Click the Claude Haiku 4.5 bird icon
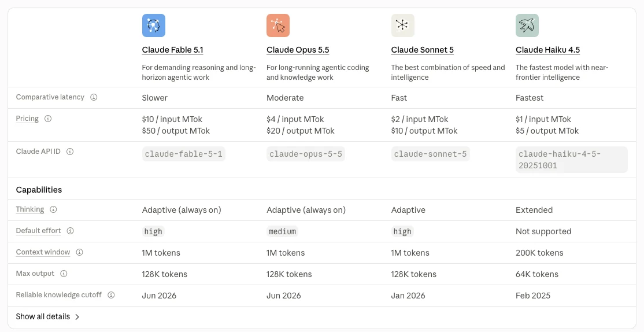The height and width of the screenshot is (332, 644). coord(527,25)
